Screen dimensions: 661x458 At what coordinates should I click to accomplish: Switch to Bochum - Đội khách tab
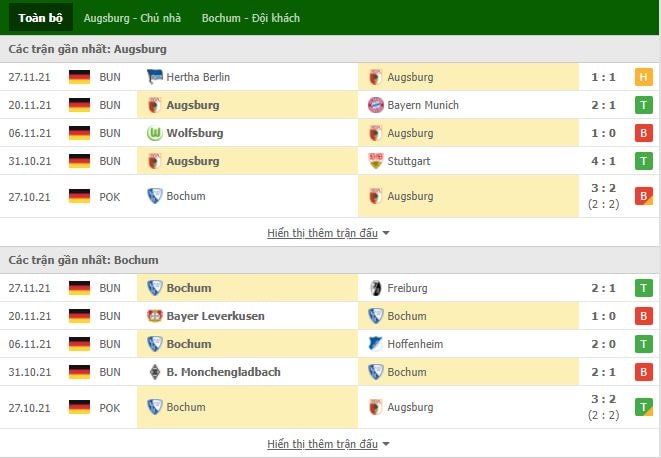(250, 18)
